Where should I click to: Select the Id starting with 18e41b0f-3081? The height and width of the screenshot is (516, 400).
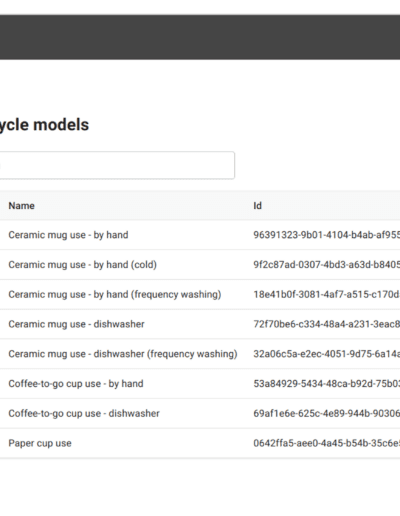327,294
